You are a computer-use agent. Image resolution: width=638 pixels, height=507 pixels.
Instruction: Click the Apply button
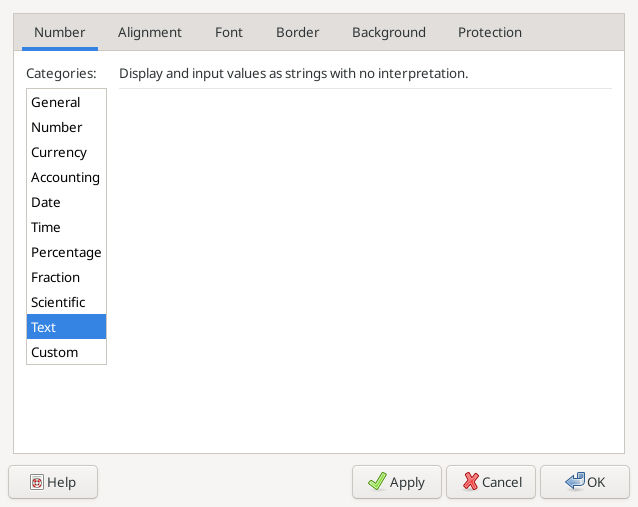[397, 482]
